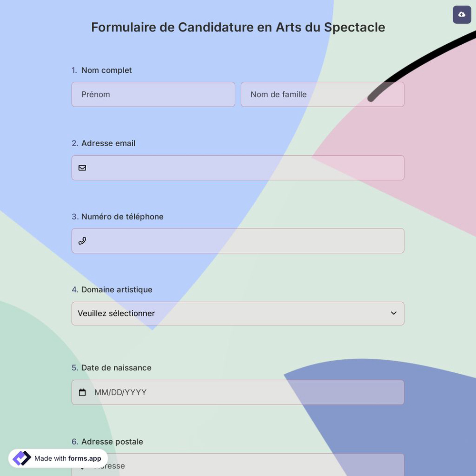Click the chevron arrow on the Domaine artistique selector
This screenshot has height=476, width=476.
pyautogui.click(x=394, y=313)
